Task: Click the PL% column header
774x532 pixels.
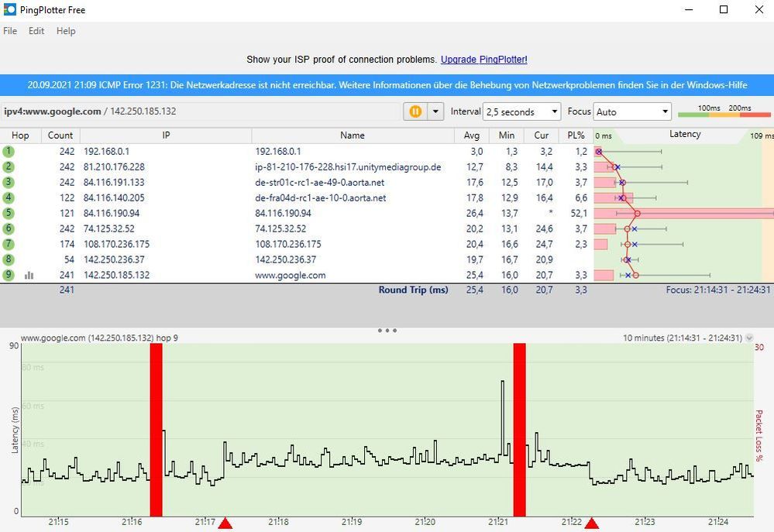Action: tap(576, 136)
